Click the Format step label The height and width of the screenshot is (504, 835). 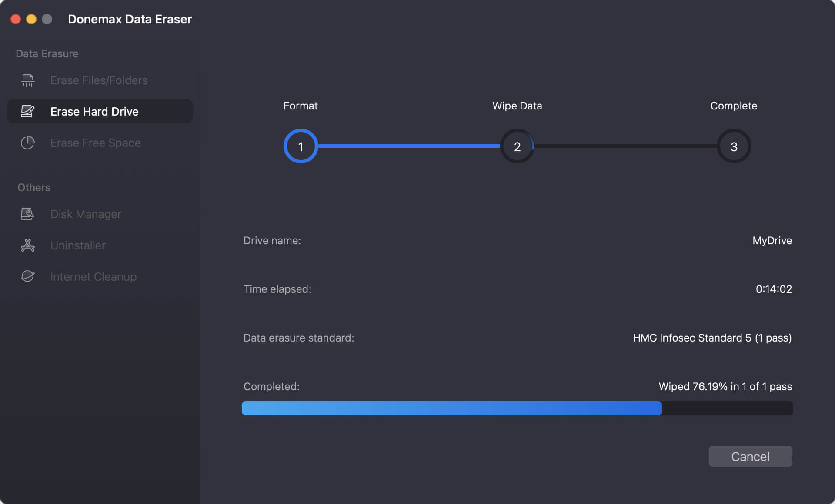(x=301, y=106)
